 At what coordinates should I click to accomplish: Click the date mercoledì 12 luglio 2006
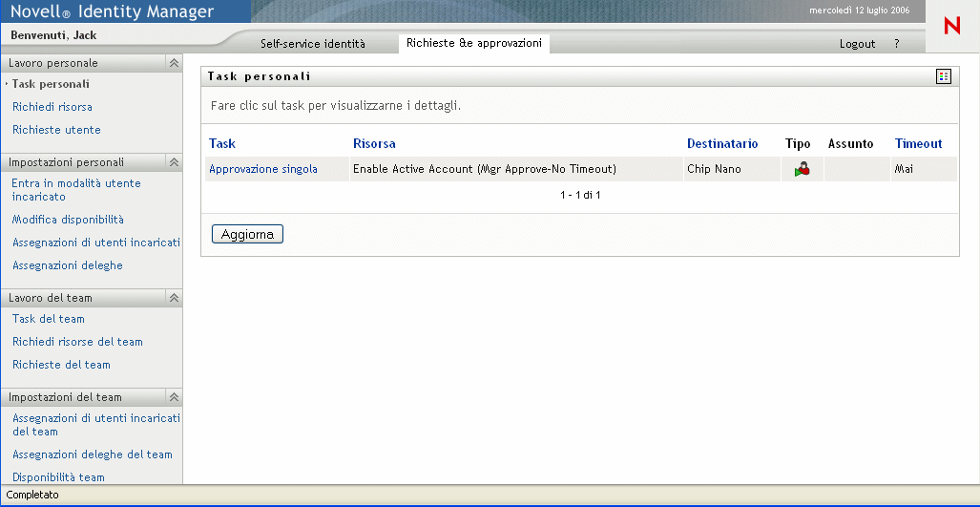click(x=859, y=11)
